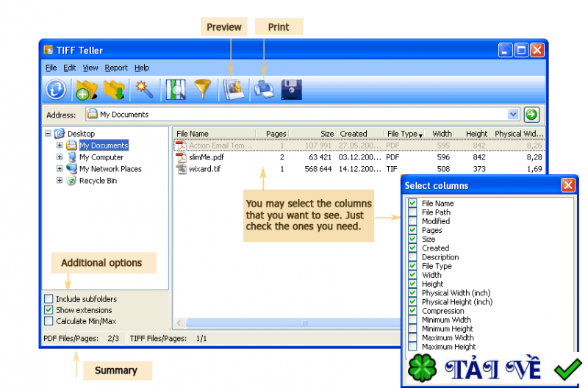Screen dimensions: 588x388
Task: Click the TẢI VỀ download button
Action: click(x=492, y=369)
